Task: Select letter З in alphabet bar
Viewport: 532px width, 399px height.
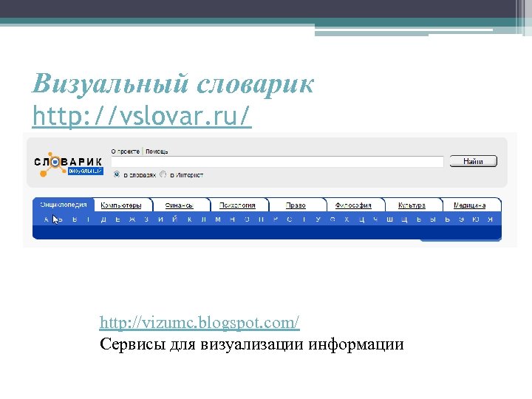Action: [x=146, y=219]
